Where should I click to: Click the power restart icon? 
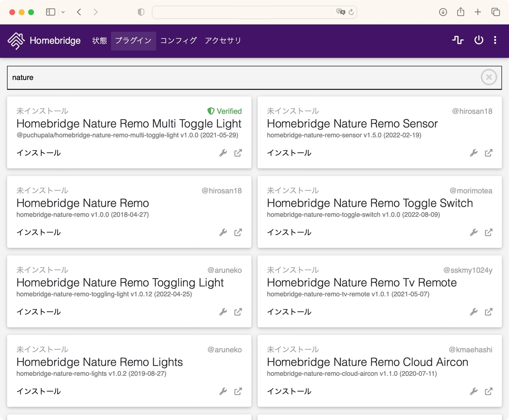(x=478, y=40)
